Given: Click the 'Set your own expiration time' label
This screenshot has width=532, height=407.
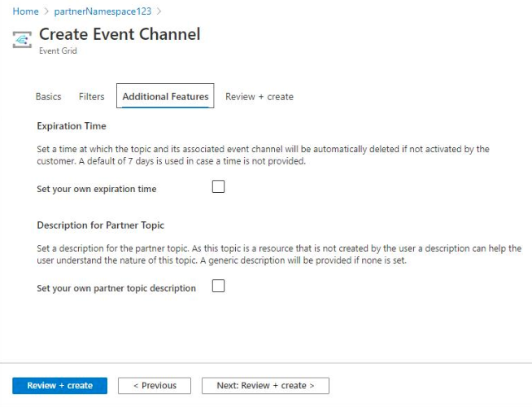Looking at the screenshot, I should pyautogui.click(x=97, y=189).
